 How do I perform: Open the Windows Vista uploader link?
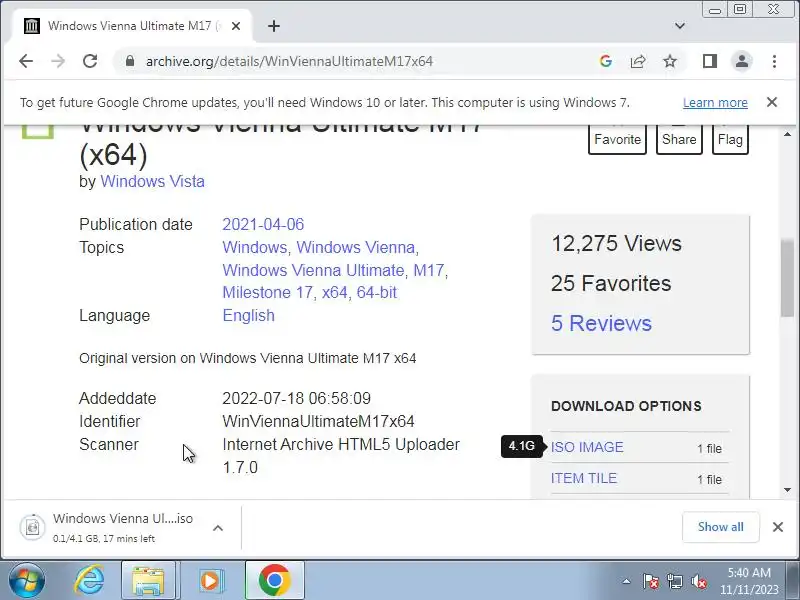(153, 181)
